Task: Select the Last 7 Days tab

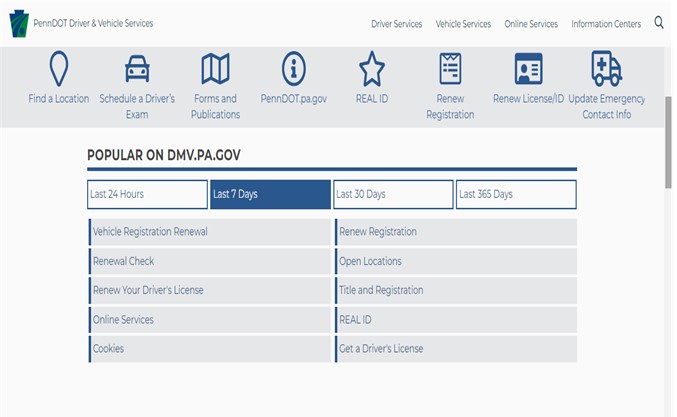Action: [x=270, y=194]
